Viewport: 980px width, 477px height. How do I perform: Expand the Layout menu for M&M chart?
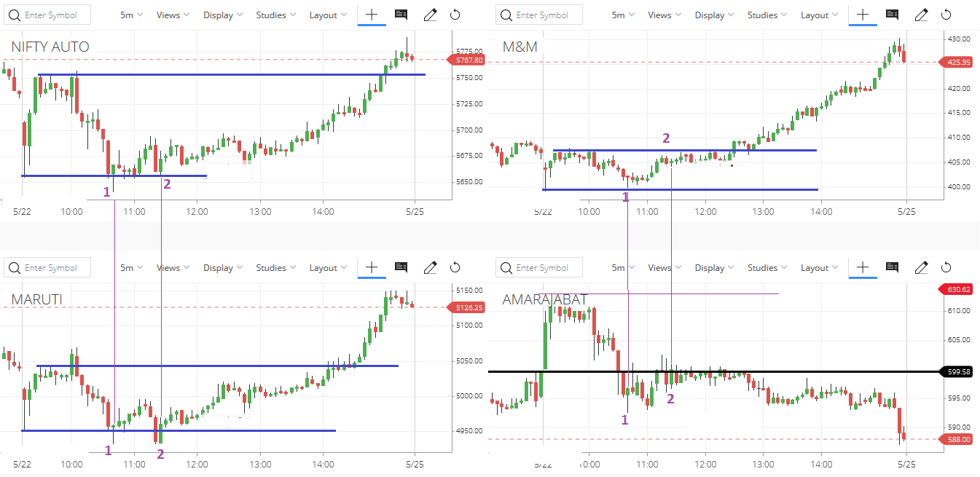(x=820, y=15)
